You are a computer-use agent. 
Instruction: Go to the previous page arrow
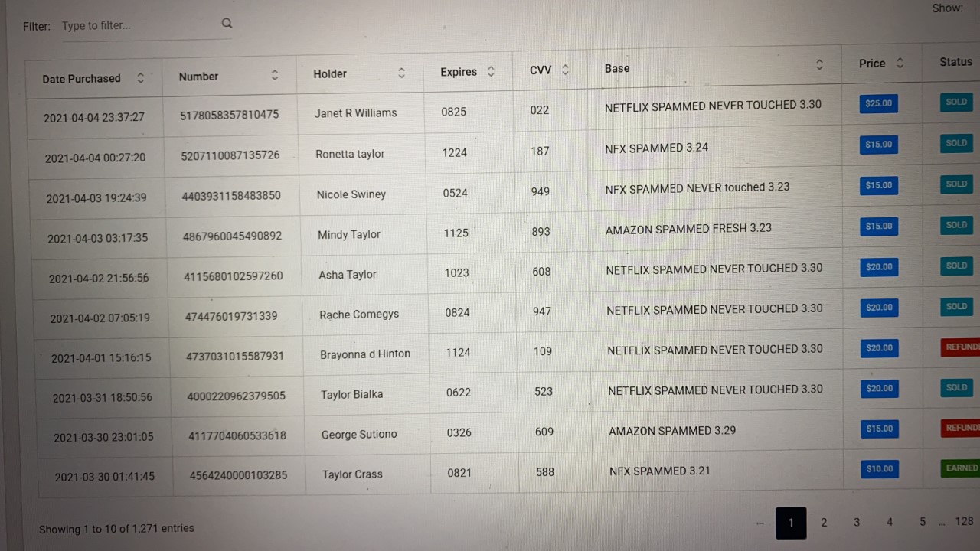pyautogui.click(x=759, y=524)
